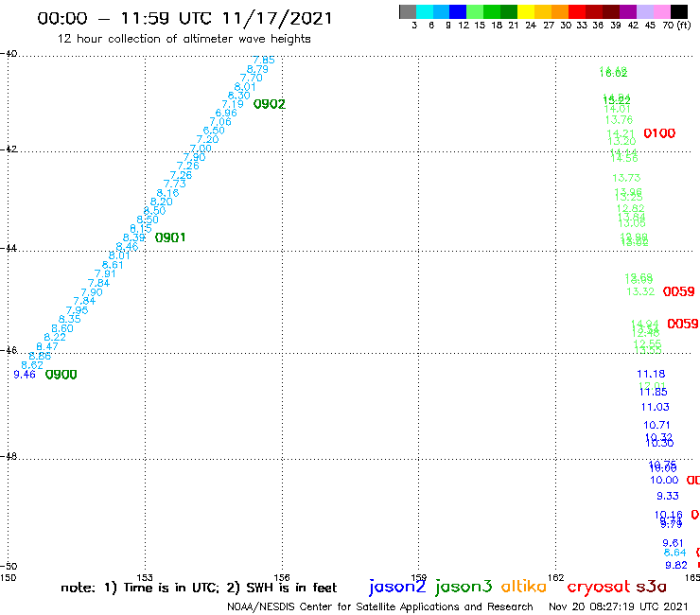Image resolution: width=700 pixels, height=615 pixels.
Task: Click the wave height value 8.47
Action: [47, 346]
